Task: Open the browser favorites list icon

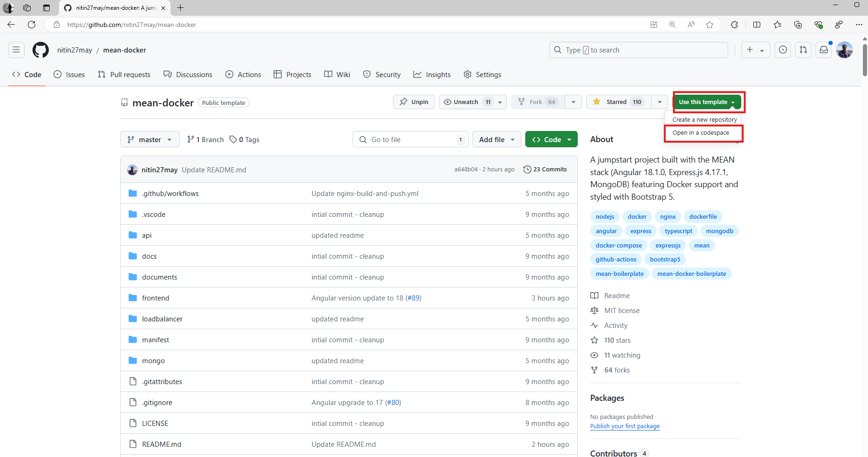Action: click(x=777, y=25)
